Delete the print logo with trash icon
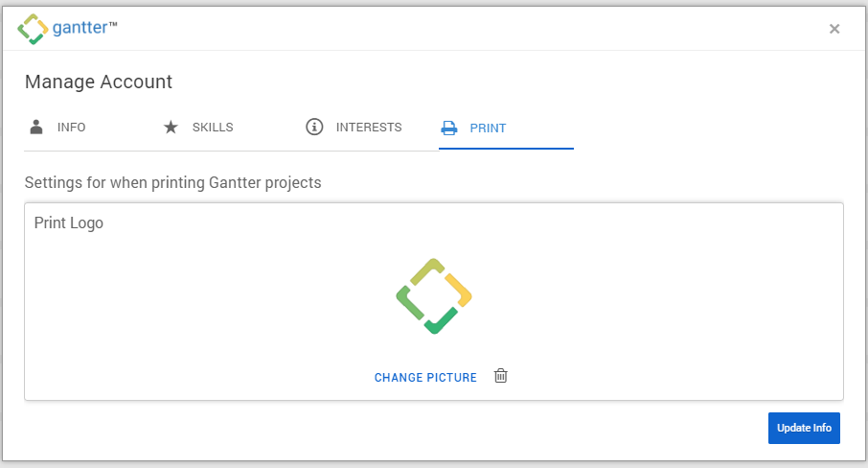Viewport: 868px width, 468px height. click(x=500, y=376)
